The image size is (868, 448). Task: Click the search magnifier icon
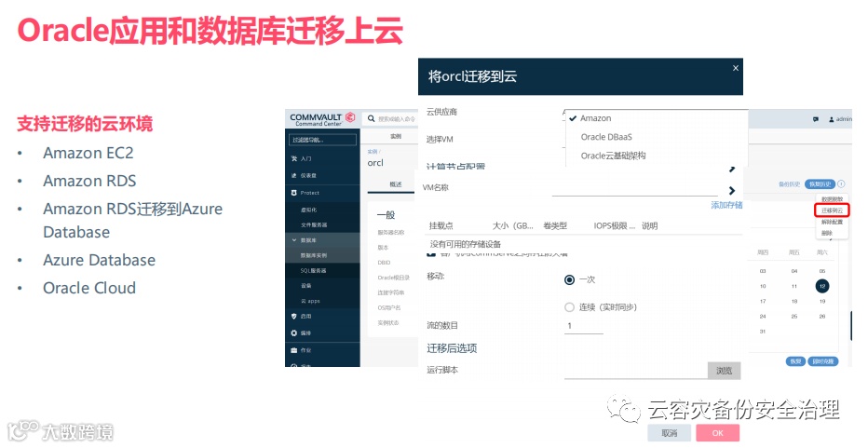coord(372,118)
